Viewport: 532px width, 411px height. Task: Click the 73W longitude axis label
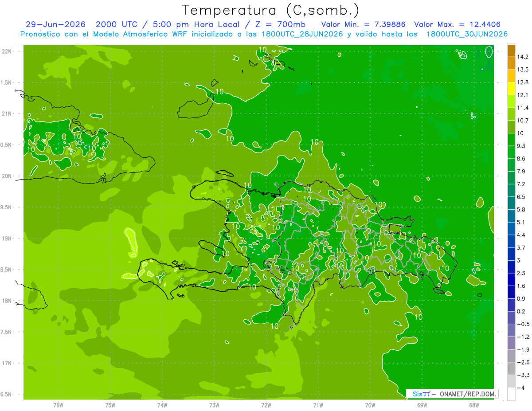pyautogui.click(x=214, y=405)
